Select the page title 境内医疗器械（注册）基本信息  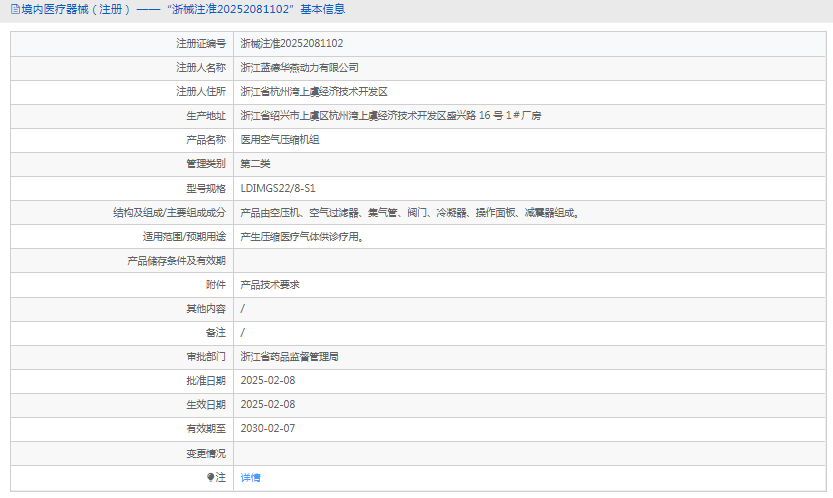pyautogui.click(x=183, y=9)
